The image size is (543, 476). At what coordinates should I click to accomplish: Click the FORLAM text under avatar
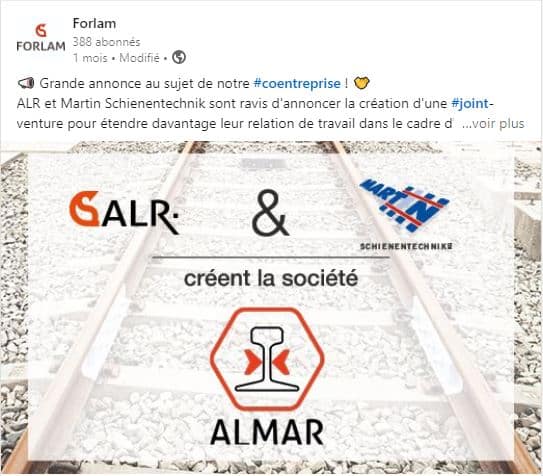tap(41, 46)
